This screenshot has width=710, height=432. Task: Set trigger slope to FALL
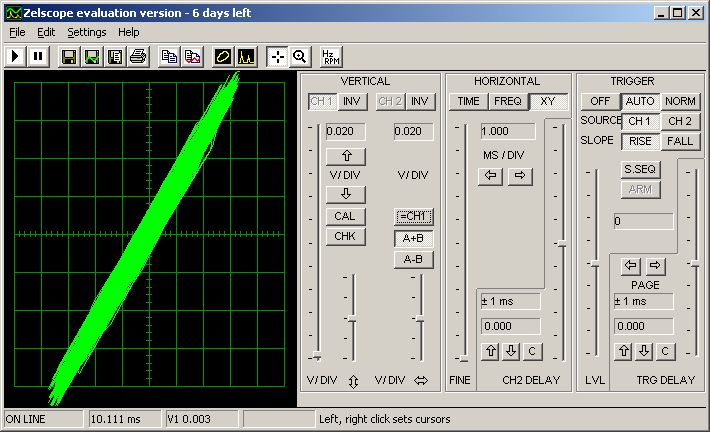pyautogui.click(x=680, y=141)
